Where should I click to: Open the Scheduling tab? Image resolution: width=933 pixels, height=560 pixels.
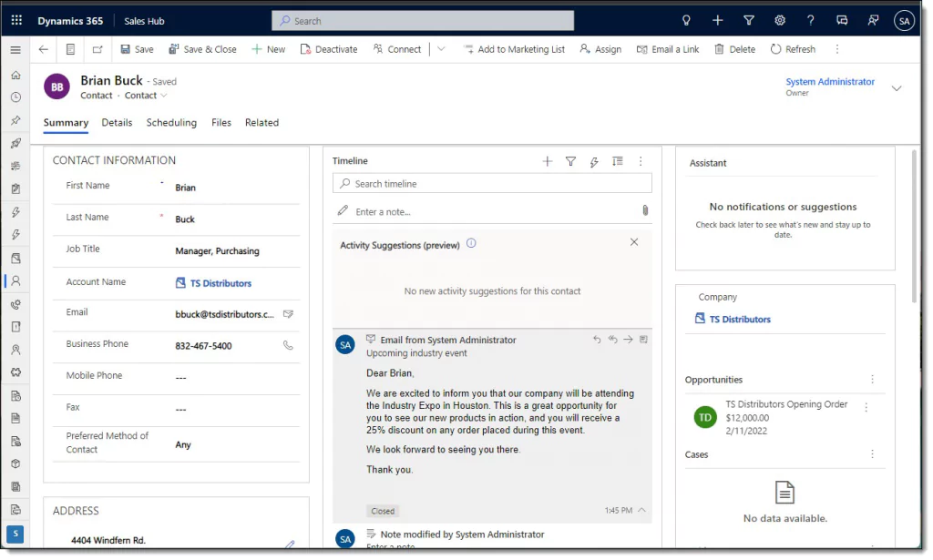point(171,122)
